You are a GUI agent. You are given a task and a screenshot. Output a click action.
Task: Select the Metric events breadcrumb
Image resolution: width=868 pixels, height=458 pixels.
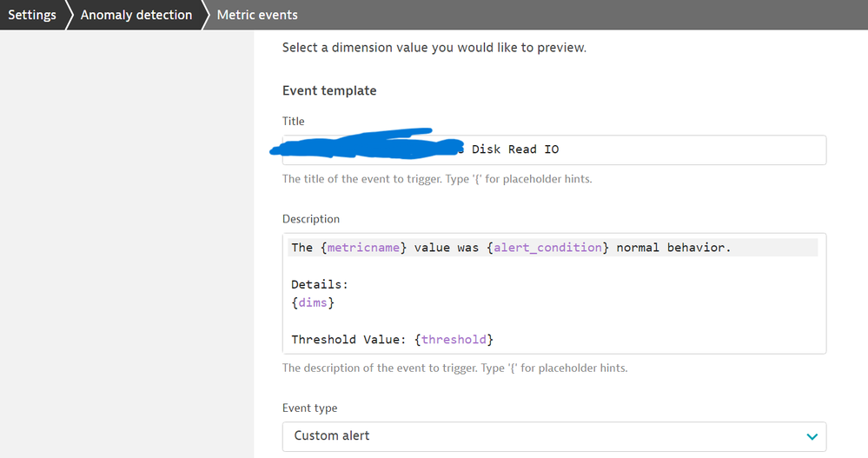click(x=256, y=15)
